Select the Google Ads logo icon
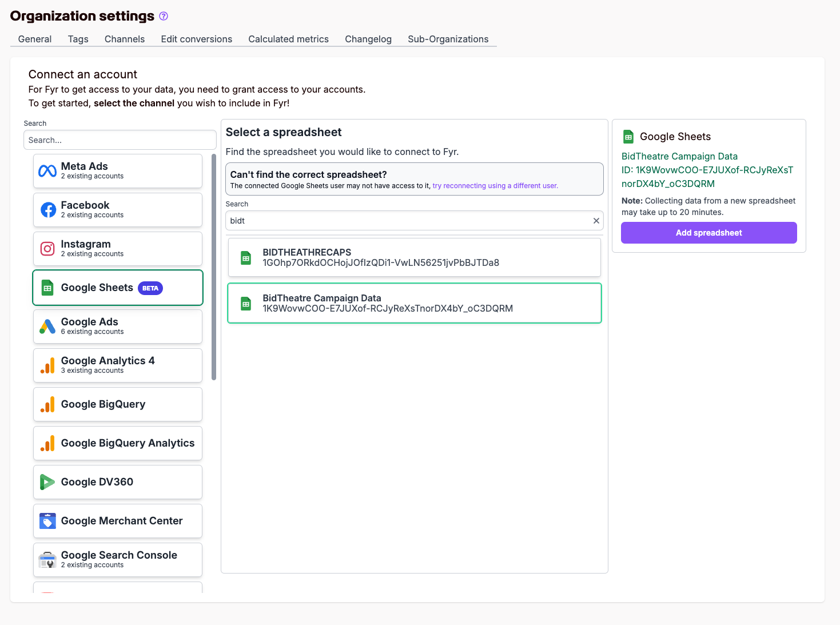Screen dimensions: 840x625 click(47, 327)
